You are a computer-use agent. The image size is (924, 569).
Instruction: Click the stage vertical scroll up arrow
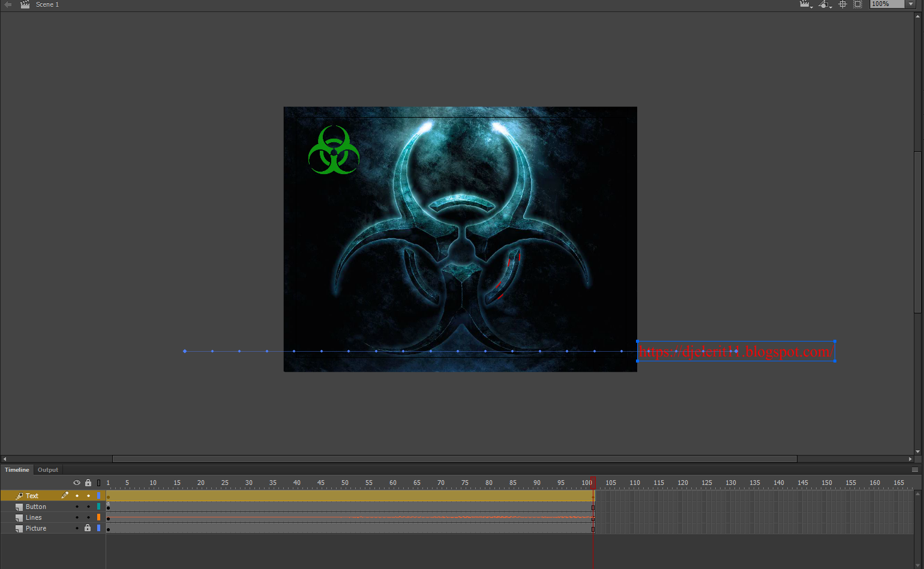[918, 16]
